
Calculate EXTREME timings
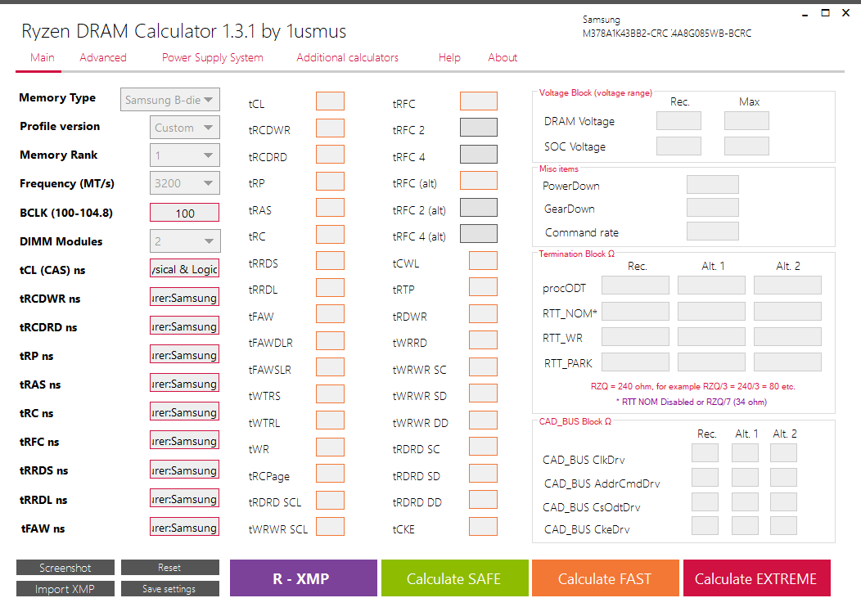click(757, 578)
